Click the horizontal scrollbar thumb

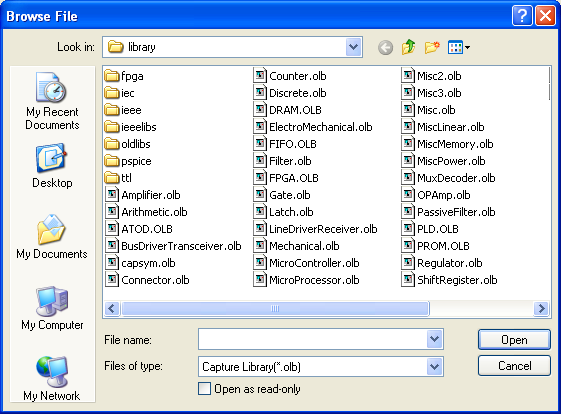275,308
